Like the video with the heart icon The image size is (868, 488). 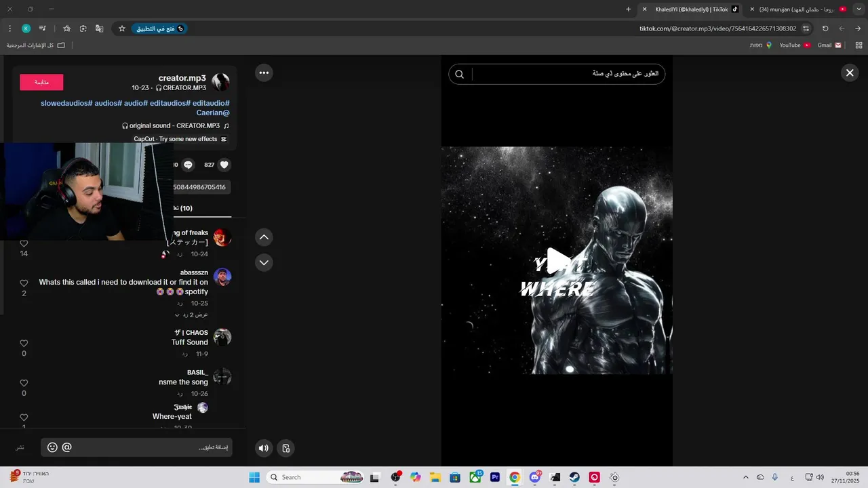point(224,165)
